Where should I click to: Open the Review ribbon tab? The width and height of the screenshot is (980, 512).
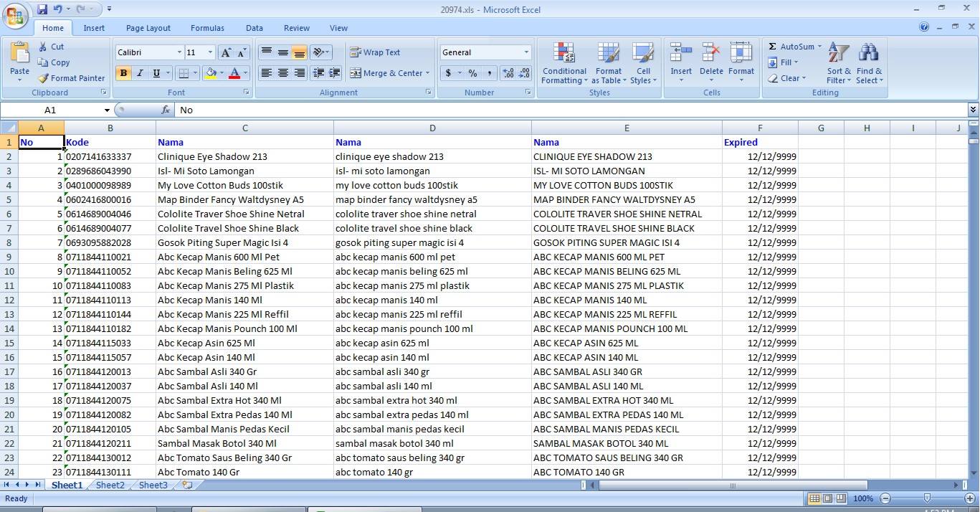coord(297,28)
